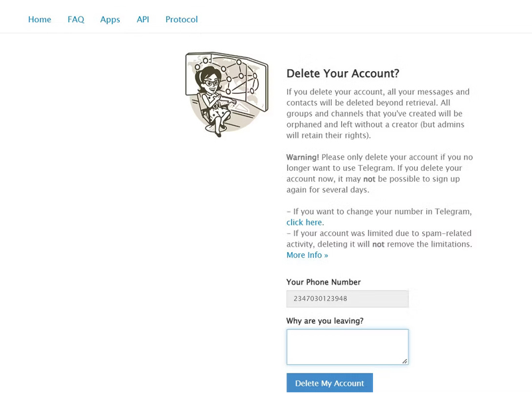This screenshot has width=532, height=399.
Task: Click the 'Why are you leaving?' label
Action: (x=325, y=321)
